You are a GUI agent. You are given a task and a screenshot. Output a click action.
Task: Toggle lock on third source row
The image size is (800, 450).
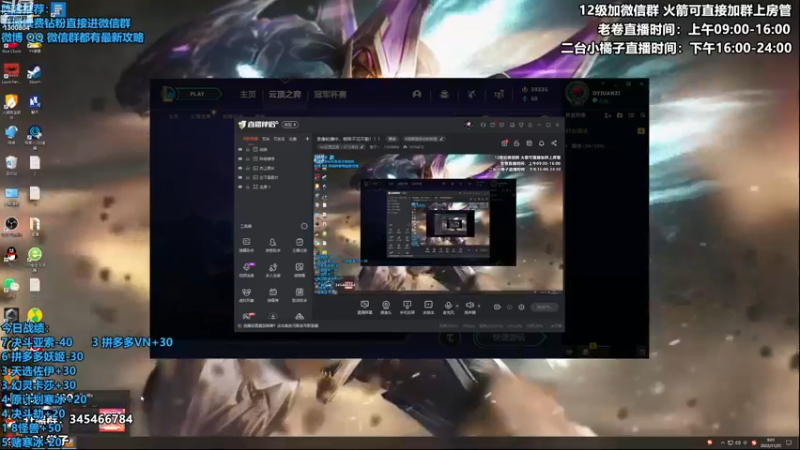point(248,168)
